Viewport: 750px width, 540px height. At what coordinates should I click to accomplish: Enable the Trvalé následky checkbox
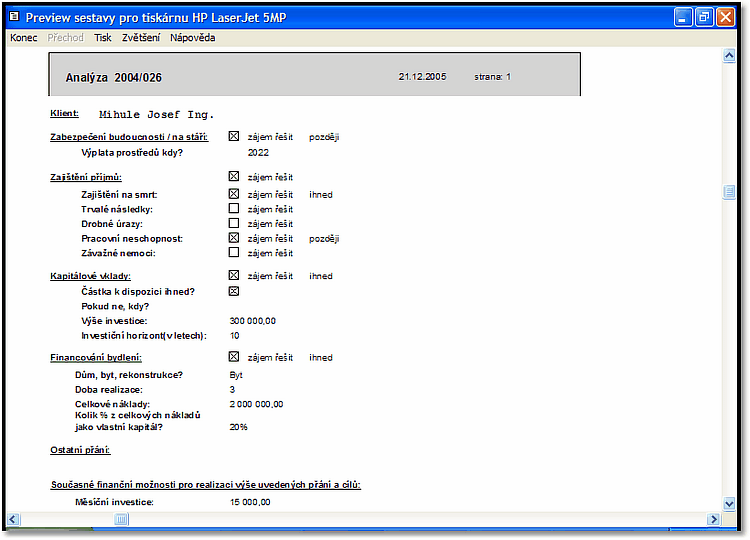pos(234,209)
